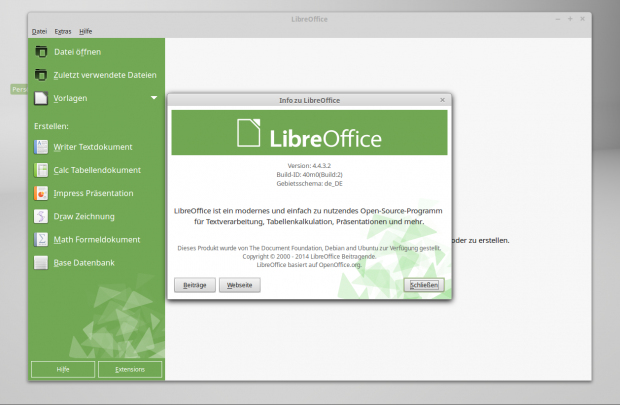
Task: Create a Calc Tabellendokument via its label
Action: coord(97,170)
